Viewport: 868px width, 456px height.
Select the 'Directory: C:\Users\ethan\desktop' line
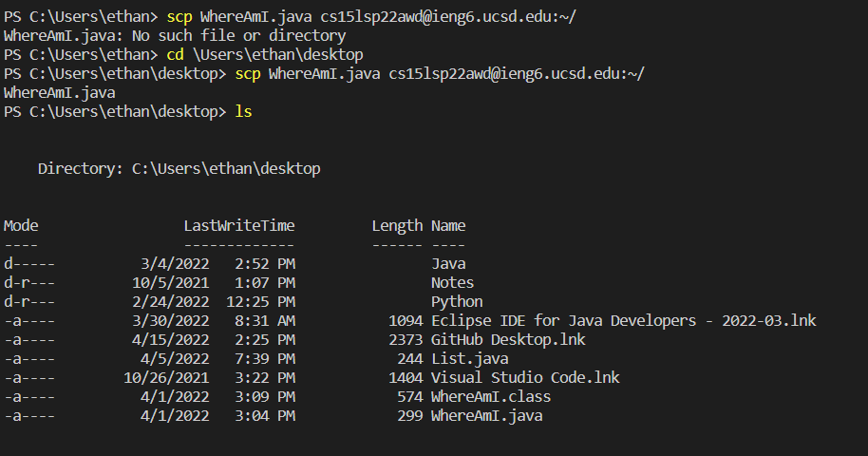tap(179, 168)
